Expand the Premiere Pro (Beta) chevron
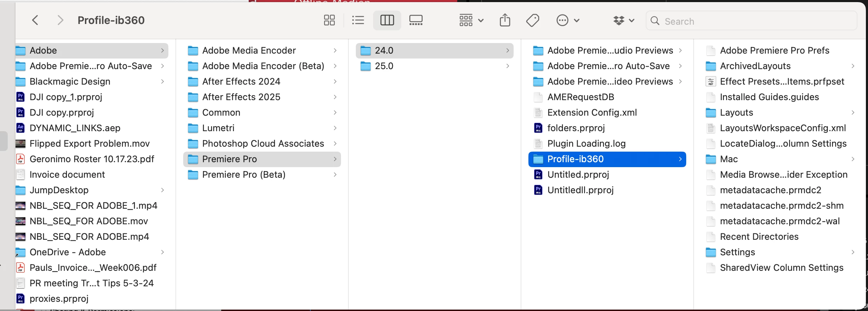The image size is (868, 311). [335, 175]
